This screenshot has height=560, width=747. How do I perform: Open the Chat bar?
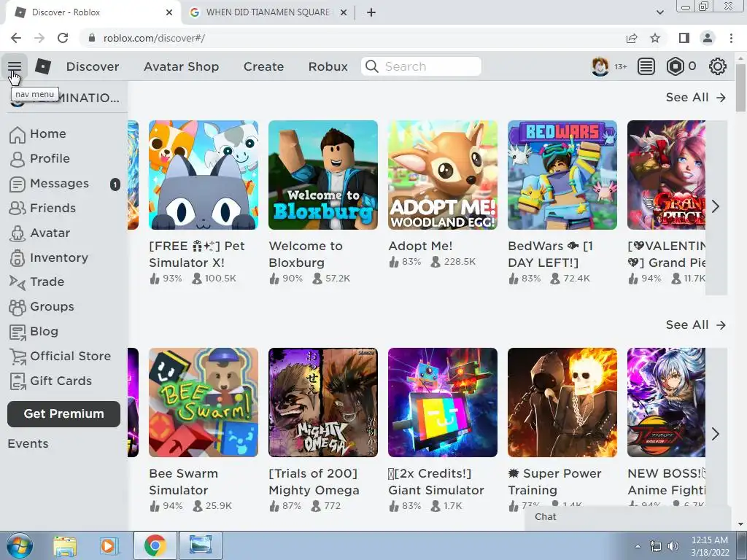tap(627, 517)
